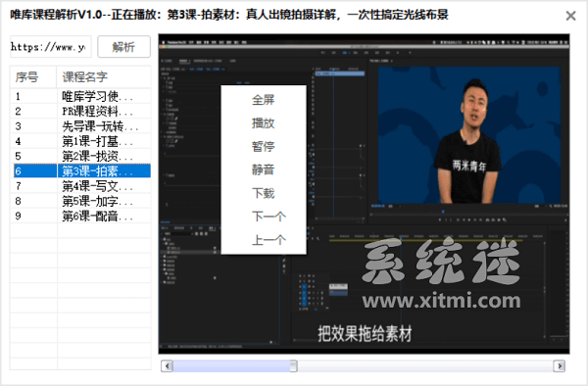
Task: Pick 上一个 from the context menu
Action: pos(269,240)
